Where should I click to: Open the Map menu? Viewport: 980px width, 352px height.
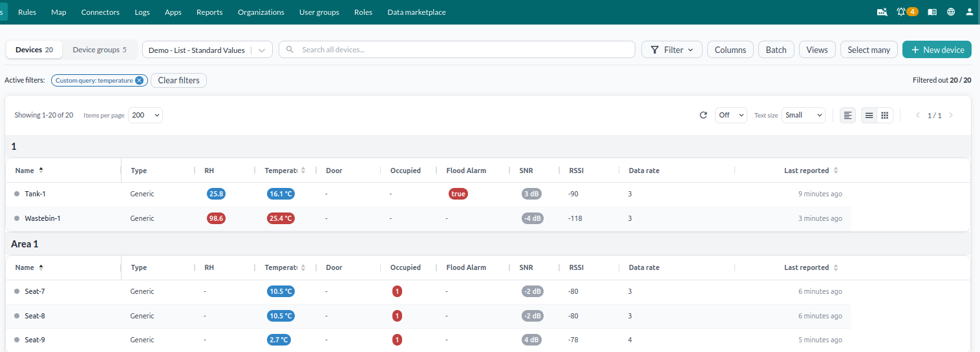point(59,12)
